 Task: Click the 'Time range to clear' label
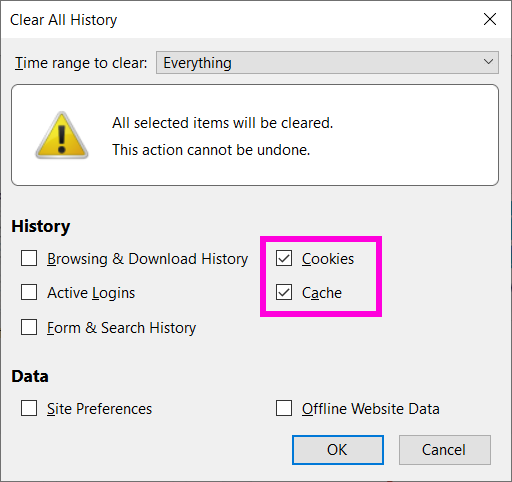pyautogui.click(x=81, y=63)
